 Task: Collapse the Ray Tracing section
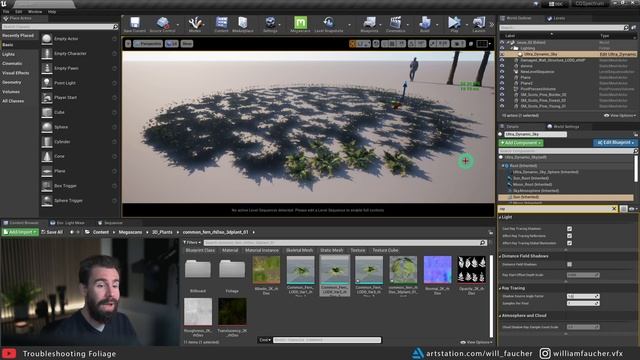[500, 288]
